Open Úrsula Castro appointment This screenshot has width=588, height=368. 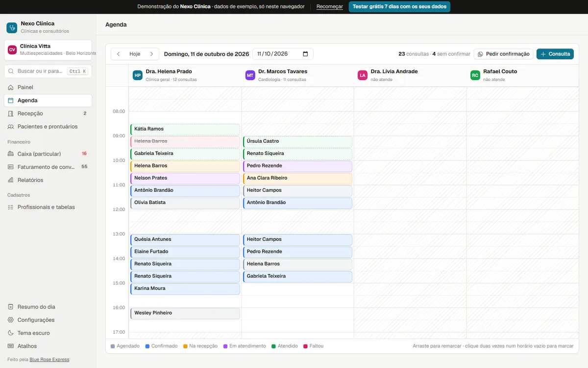tap(297, 141)
